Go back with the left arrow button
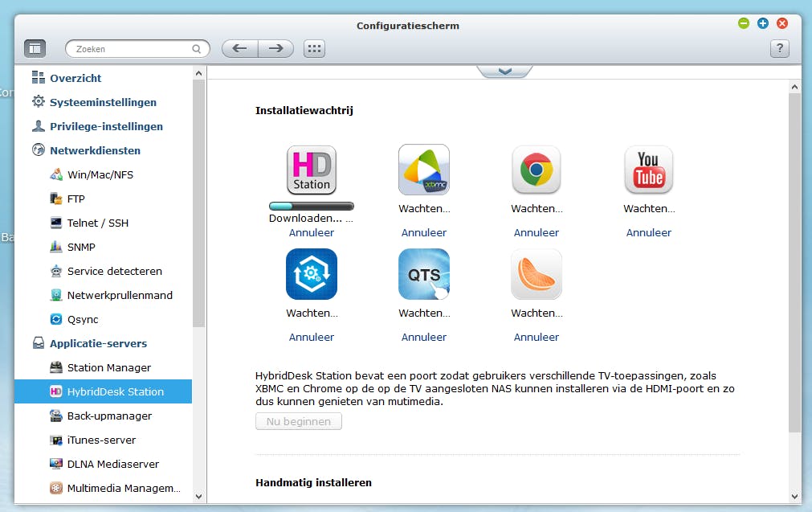This screenshot has width=812, height=512. click(x=240, y=49)
